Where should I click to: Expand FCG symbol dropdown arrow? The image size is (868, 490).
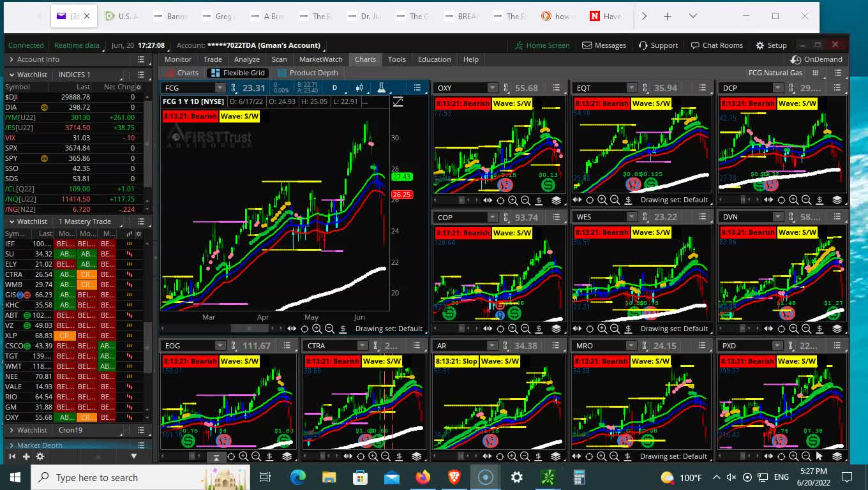pos(220,87)
